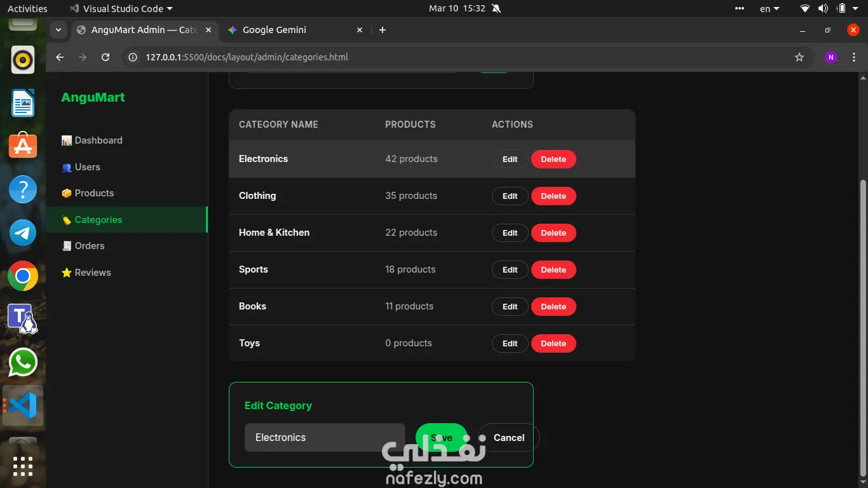
Task: Go back to the previous page
Action: tap(60, 57)
